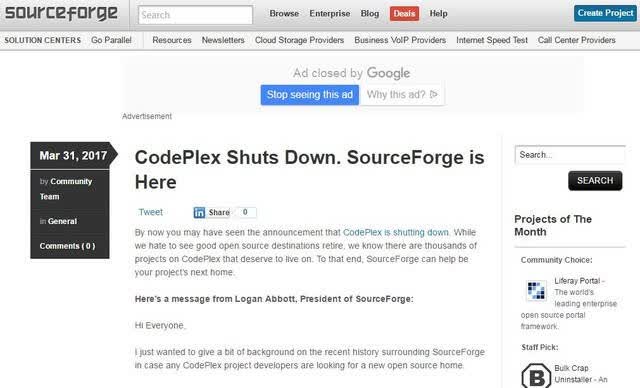The height and width of the screenshot is (388, 640).
Task: Open the Internet Speed Test link
Action: pyautogui.click(x=492, y=40)
